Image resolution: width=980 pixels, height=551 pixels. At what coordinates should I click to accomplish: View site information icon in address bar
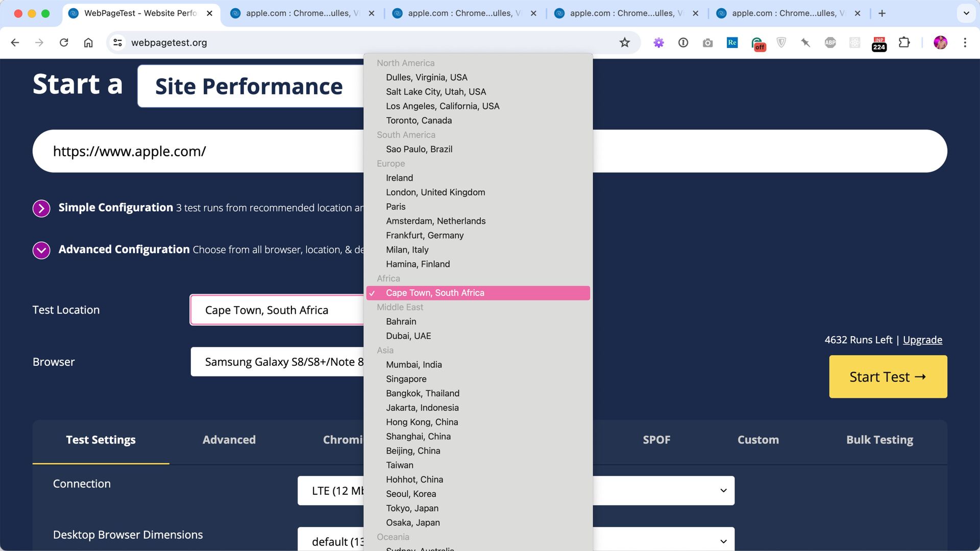(118, 43)
